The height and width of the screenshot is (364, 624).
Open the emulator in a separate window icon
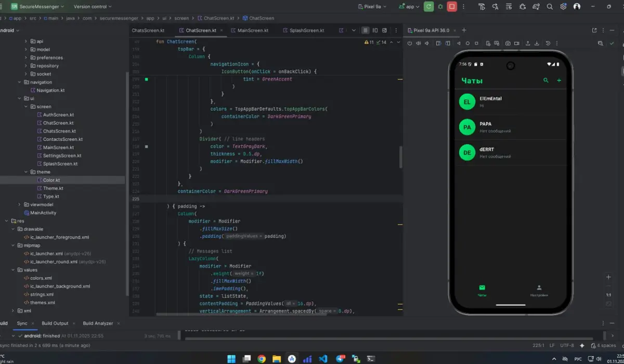tap(594, 30)
